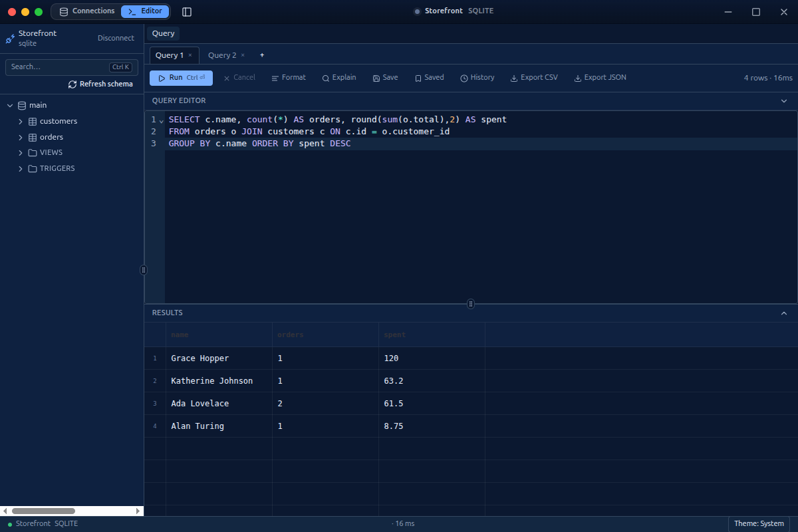Click row number 3 in results
Viewport: 798px width, 532px height.
(155, 404)
